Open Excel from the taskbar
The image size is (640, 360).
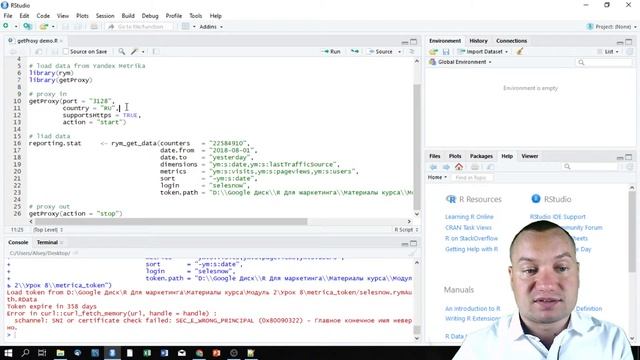pyautogui.click(x=147, y=353)
